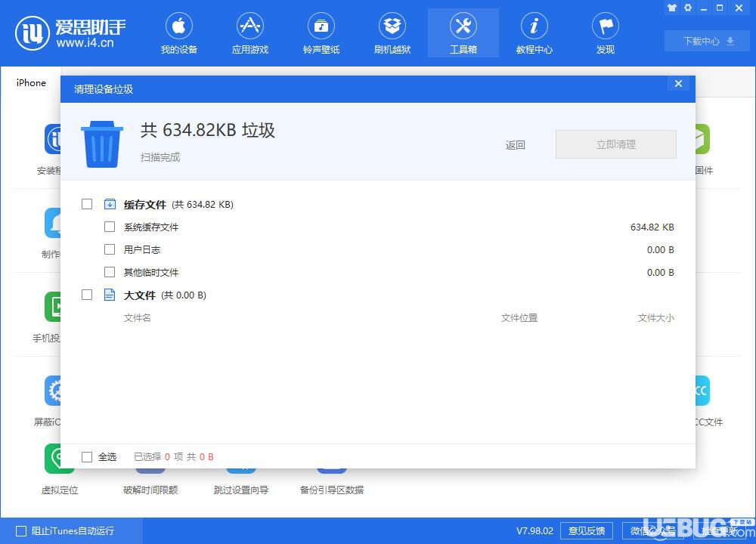
Task: Open 刷机越狱 section
Action: [392, 33]
